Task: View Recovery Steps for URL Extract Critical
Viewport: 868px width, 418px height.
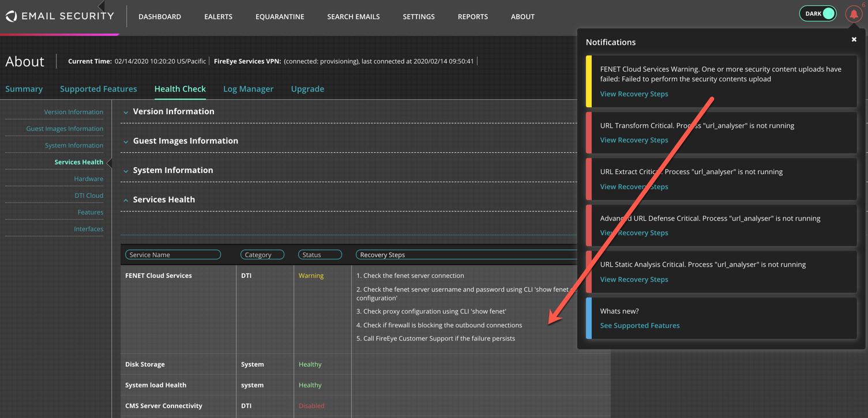Action: (x=634, y=187)
